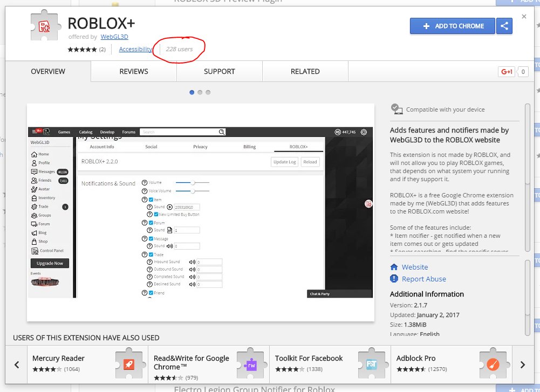Click the Mercury Reader rocket icon
This screenshot has width=540, height=392.
coord(129,364)
